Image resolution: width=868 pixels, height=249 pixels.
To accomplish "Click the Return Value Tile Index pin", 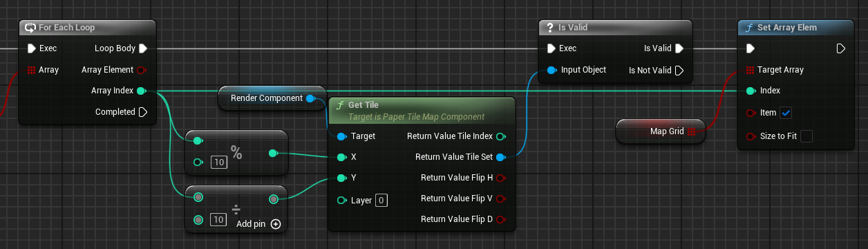I will coord(501,136).
